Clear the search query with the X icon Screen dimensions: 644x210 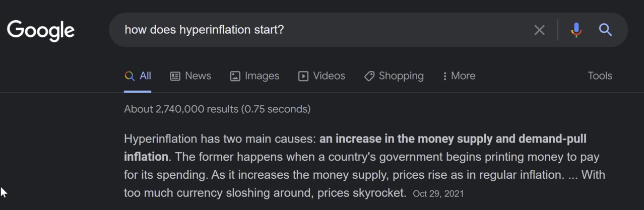pyautogui.click(x=539, y=30)
